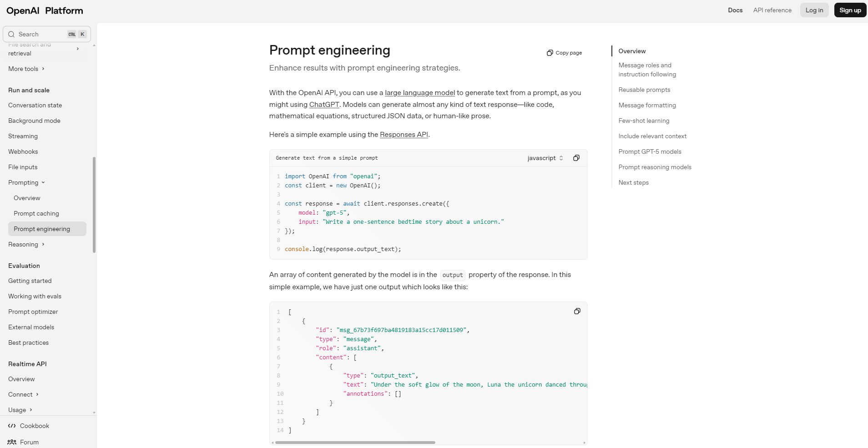Jump to Few-shot learning section

[x=643, y=121]
